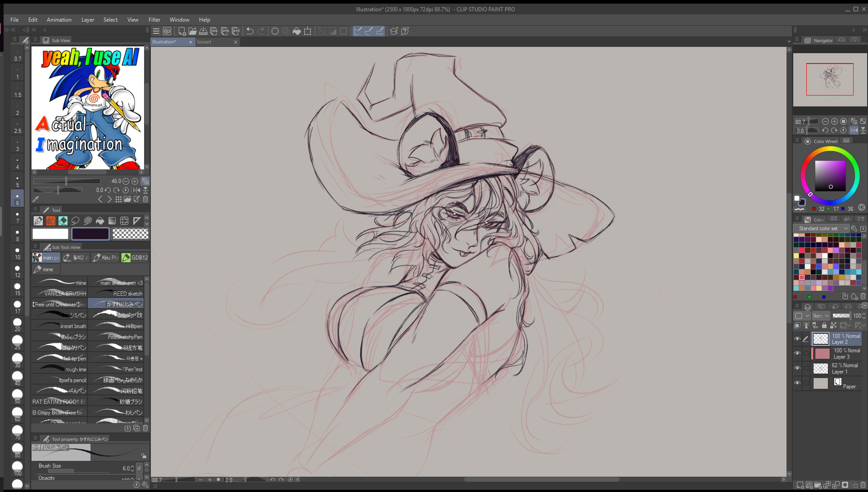Hide Layer 3 with its eye icon

[x=797, y=353]
